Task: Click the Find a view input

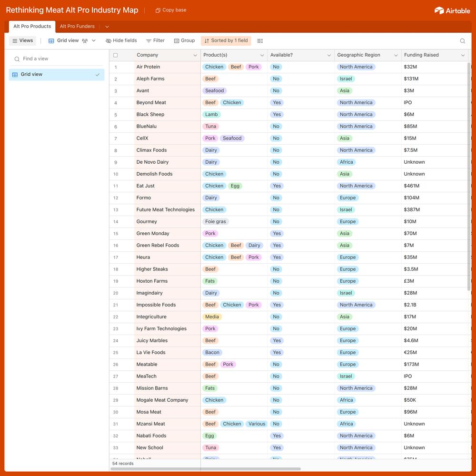Action: pos(57,59)
